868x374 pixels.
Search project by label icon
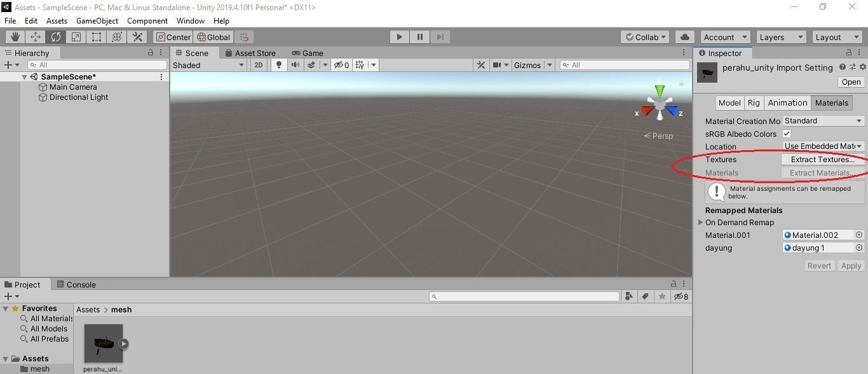click(646, 296)
